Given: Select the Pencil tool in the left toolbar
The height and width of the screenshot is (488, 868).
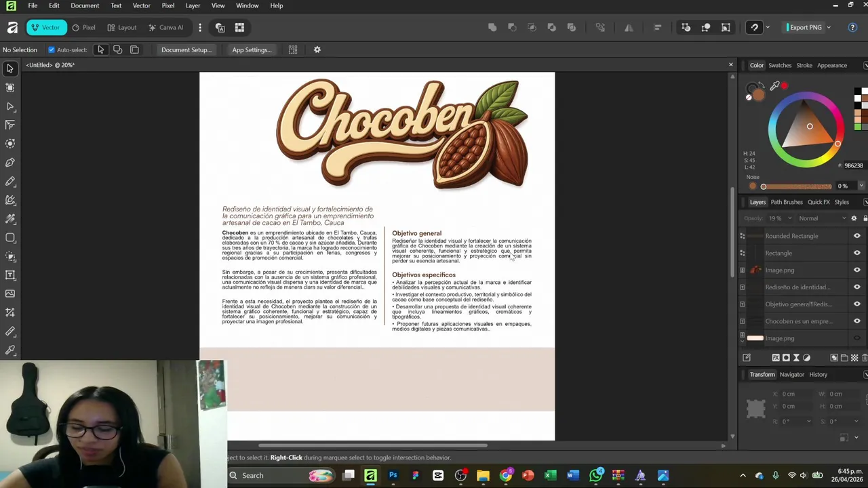Looking at the screenshot, I should coord(10,182).
